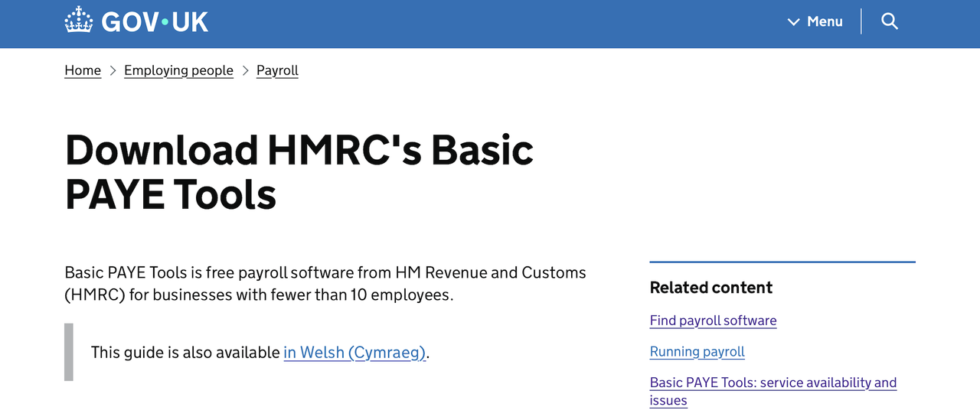The image size is (980, 420).
Task: Visit the Running payroll related link
Action: click(x=697, y=352)
